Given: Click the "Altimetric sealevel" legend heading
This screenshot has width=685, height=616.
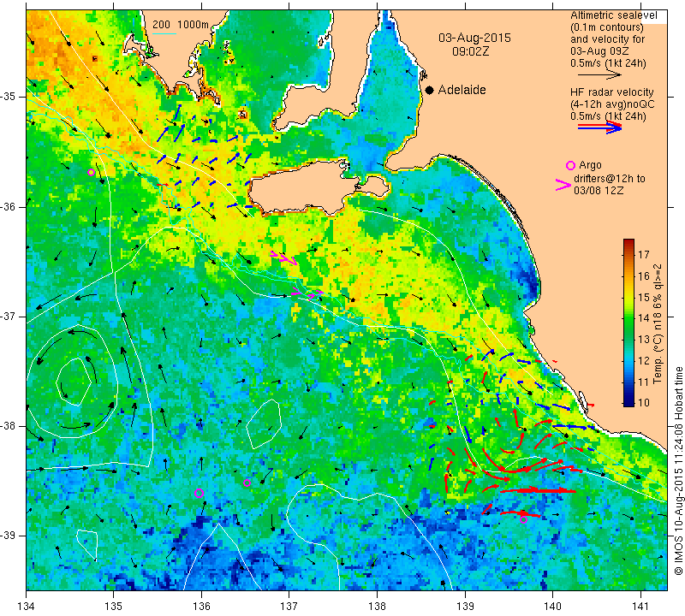Looking at the screenshot, I should pos(613,15).
